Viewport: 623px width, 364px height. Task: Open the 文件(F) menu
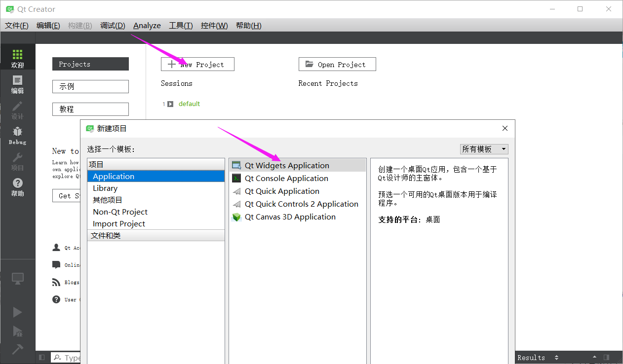pyautogui.click(x=17, y=26)
